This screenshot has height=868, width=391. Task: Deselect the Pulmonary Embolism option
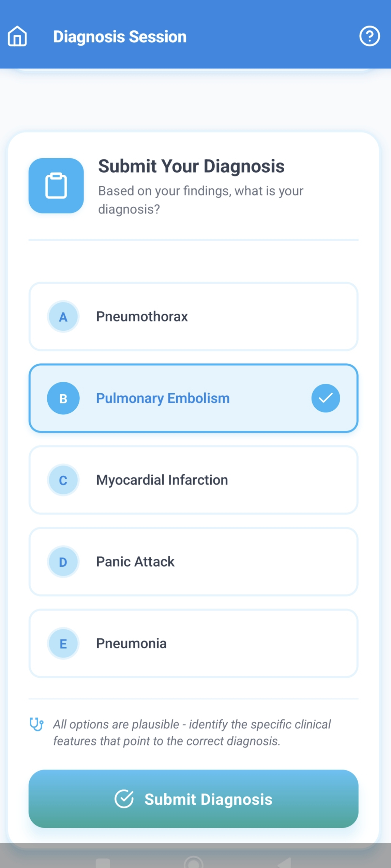coord(193,398)
